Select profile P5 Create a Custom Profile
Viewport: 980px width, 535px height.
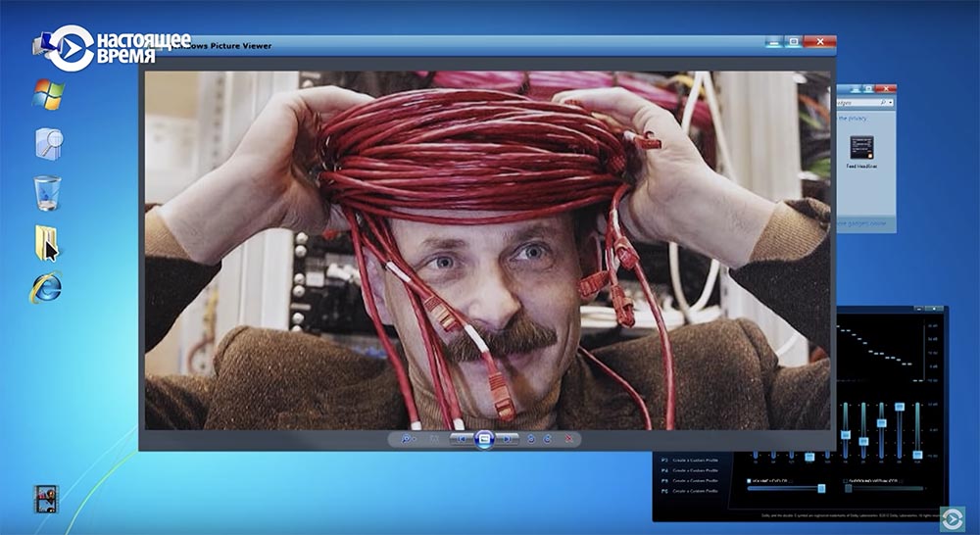(689, 481)
